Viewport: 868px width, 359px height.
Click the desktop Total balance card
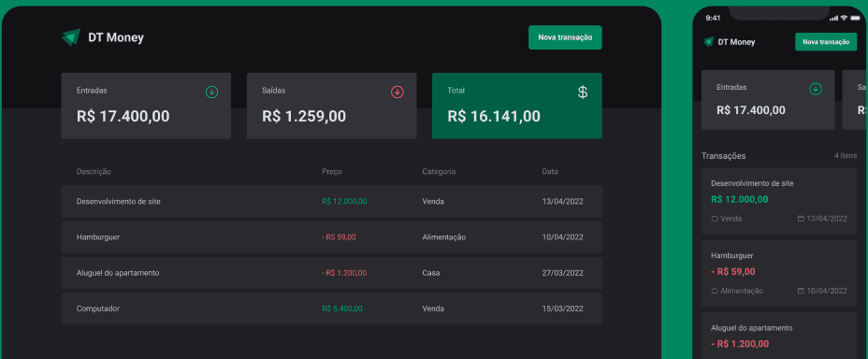click(x=517, y=106)
